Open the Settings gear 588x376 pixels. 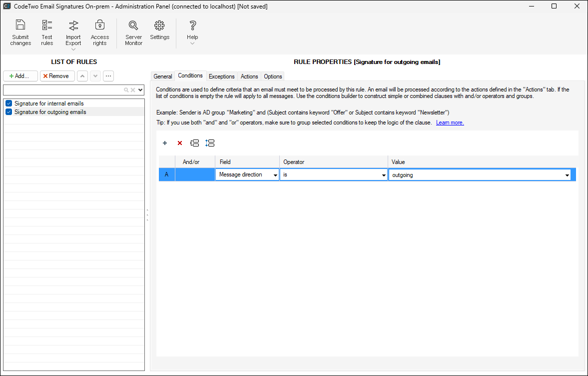click(x=159, y=26)
